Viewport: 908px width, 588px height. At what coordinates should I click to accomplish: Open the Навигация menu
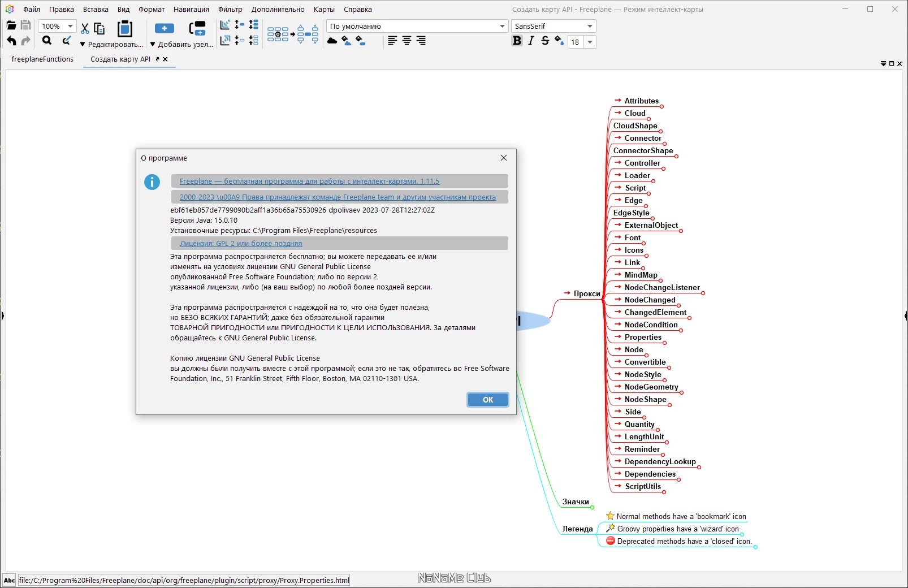click(191, 9)
